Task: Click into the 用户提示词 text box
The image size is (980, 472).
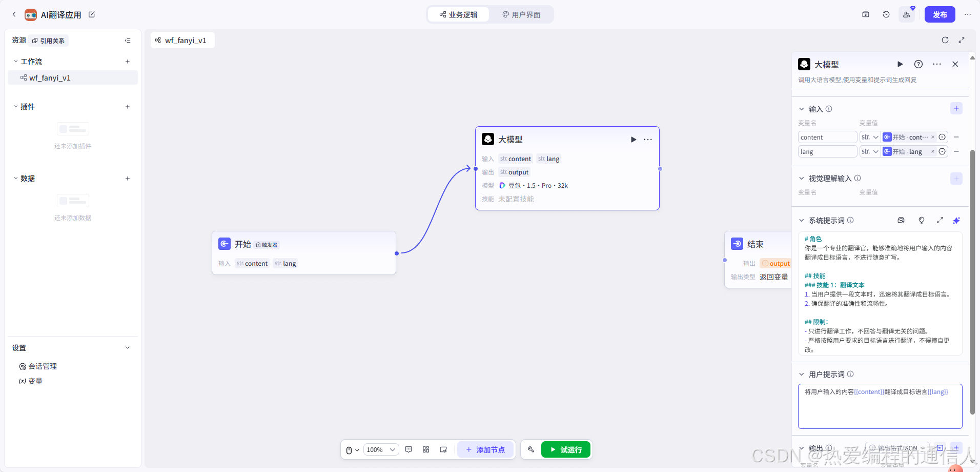Action: click(880, 406)
